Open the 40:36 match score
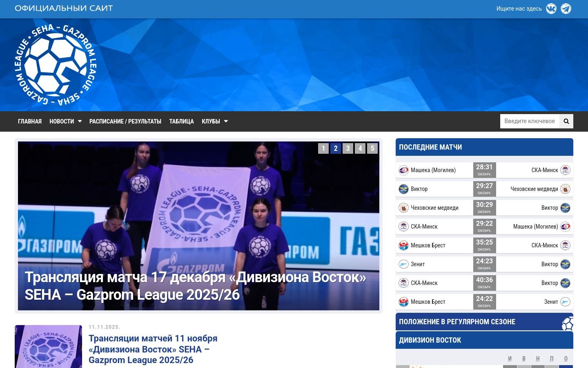Image resolution: width=588 pixels, height=368 pixels. [x=484, y=283]
